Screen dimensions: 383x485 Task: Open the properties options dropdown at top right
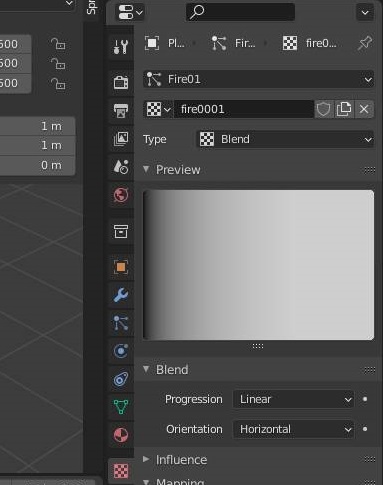pos(365,13)
